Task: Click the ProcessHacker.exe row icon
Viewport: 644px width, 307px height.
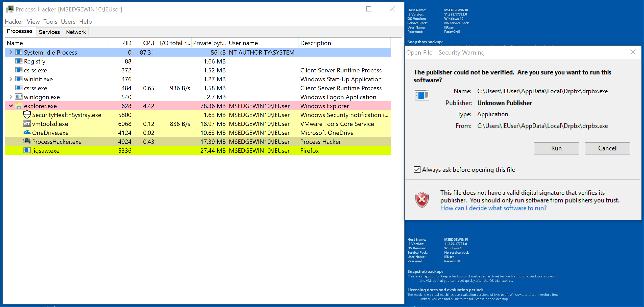Action: click(27, 141)
